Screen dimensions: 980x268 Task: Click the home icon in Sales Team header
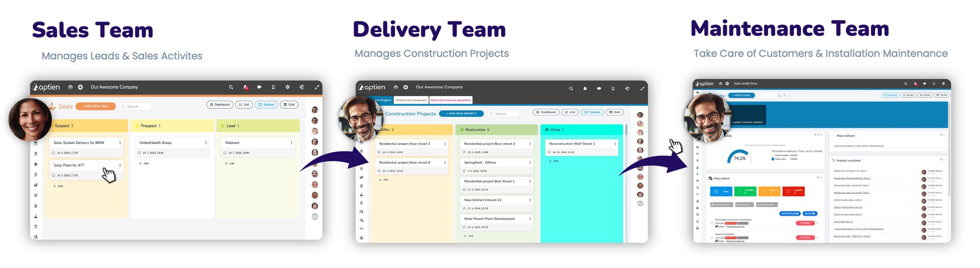click(x=70, y=87)
